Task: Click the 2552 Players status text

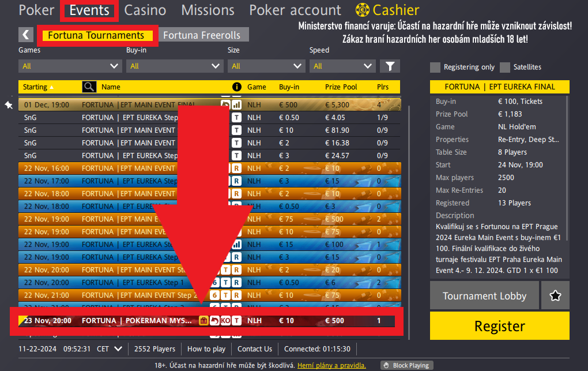Action: (154, 349)
